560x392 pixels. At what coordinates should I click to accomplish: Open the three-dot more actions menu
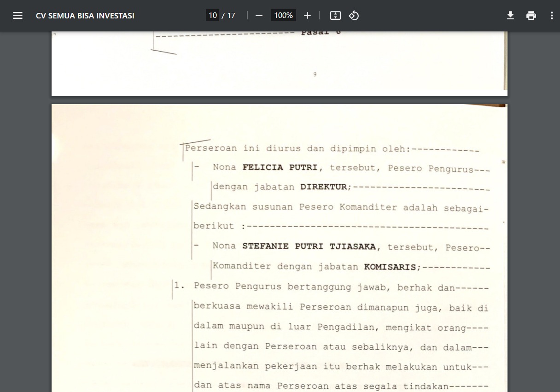[x=552, y=16]
